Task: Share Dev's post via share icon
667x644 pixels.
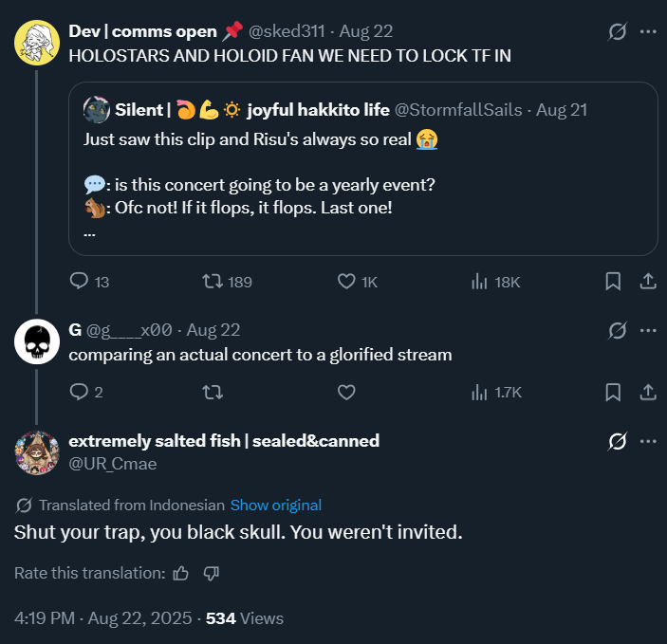Action: point(648,282)
